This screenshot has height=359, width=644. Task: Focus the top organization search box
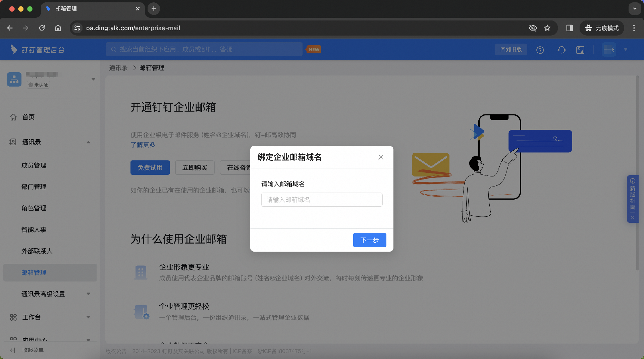coord(204,49)
